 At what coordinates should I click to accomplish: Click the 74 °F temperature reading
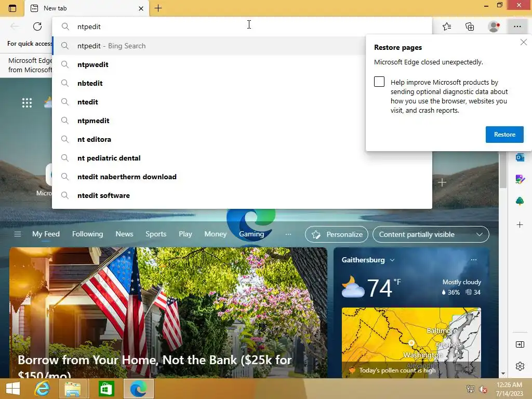click(384, 288)
